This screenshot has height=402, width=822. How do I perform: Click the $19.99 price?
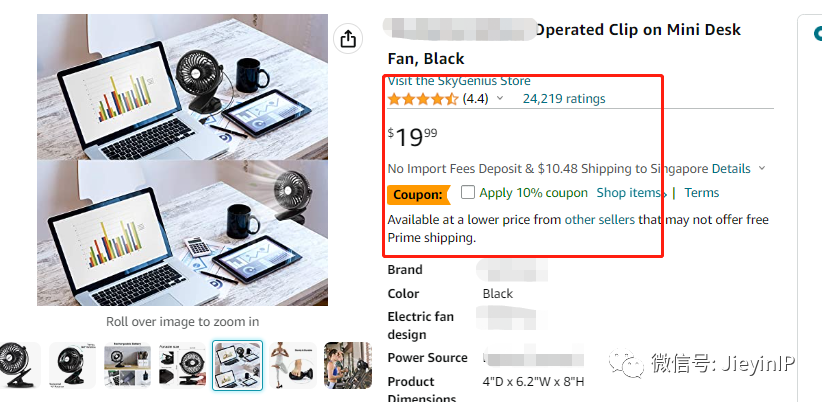point(413,137)
